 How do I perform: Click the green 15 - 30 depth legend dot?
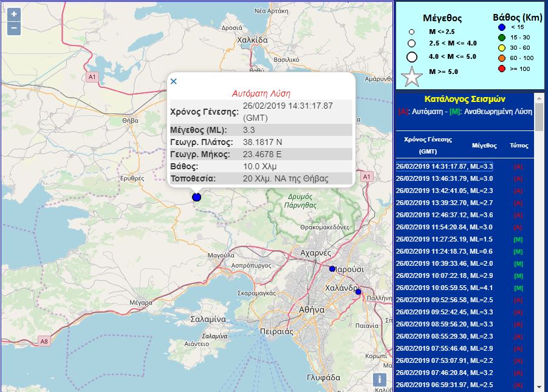click(x=502, y=39)
